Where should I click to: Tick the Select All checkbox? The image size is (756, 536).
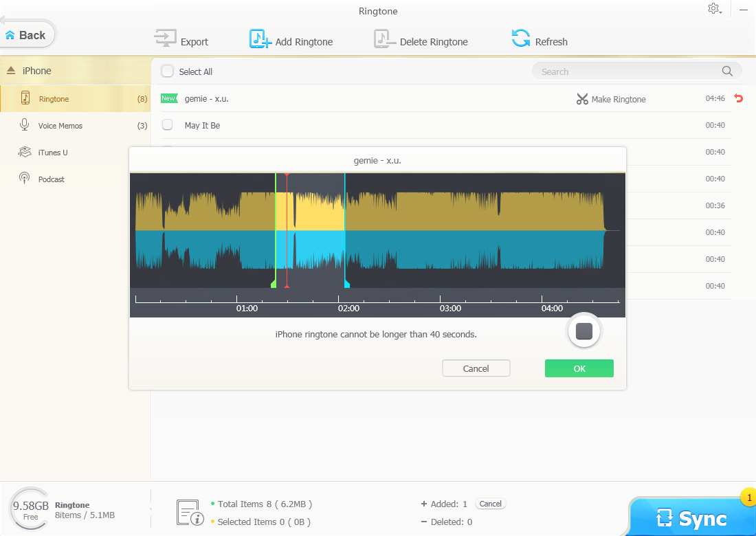pyautogui.click(x=167, y=71)
